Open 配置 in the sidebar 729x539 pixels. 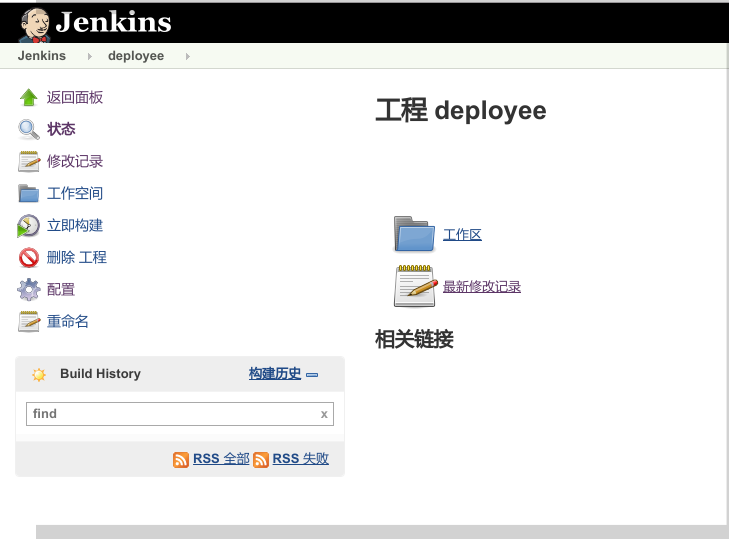click(61, 290)
